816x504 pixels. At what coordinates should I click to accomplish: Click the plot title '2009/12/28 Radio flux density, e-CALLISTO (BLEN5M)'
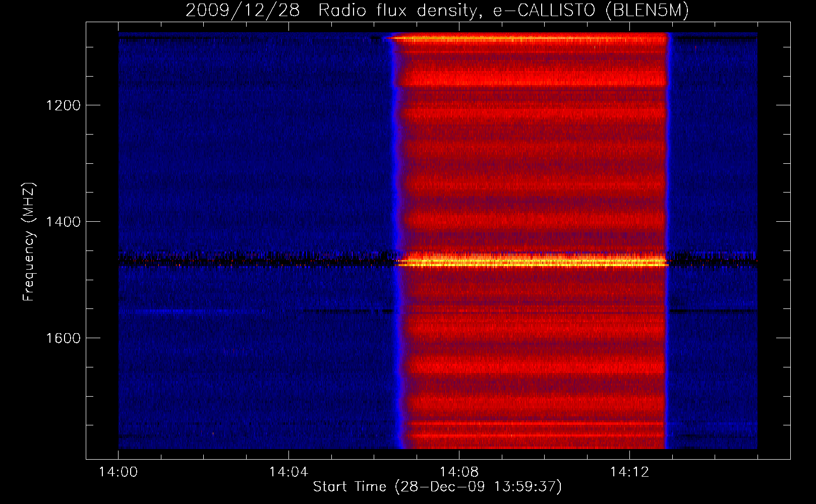tap(437, 10)
